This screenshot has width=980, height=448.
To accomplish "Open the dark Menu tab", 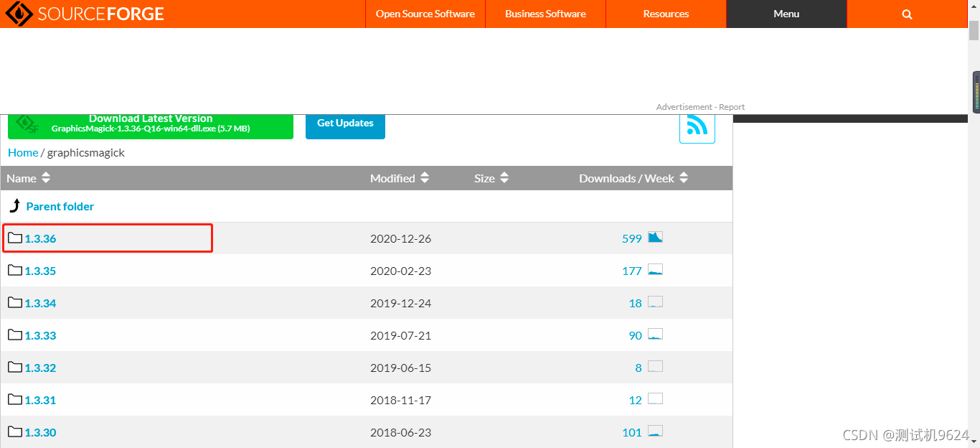I will point(786,14).
